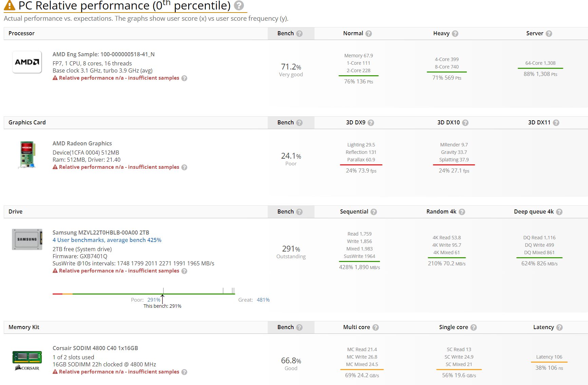Click help icon next to Deep queue 4k
The height and width of the screenshot is (385, 588).
pos(559,212)
